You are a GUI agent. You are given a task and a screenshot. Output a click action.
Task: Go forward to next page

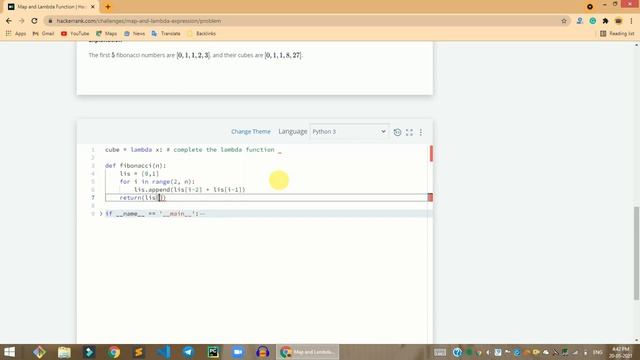22,21
